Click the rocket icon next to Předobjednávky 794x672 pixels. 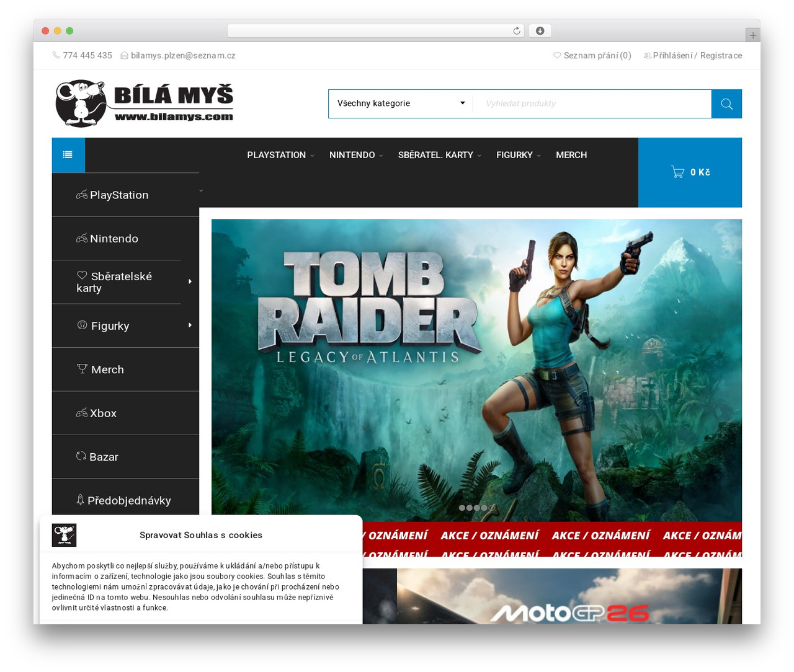(80, 500)
